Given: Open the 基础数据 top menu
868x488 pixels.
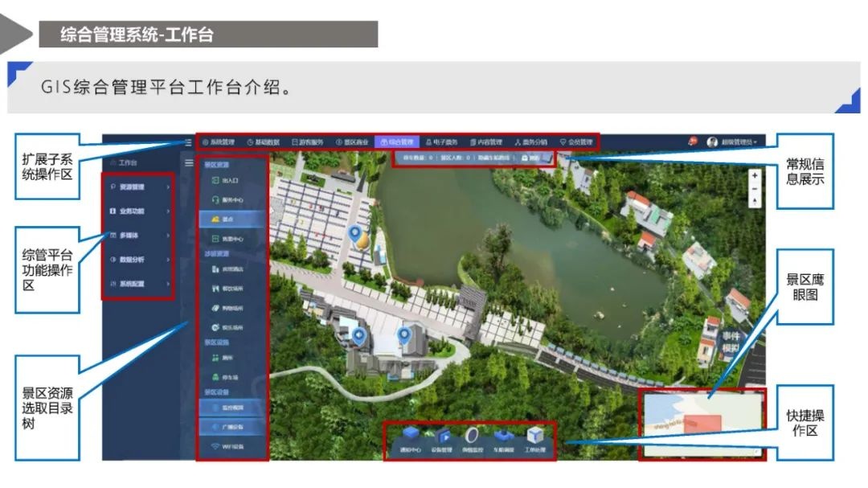Looking at the screenshot, I should tap(264, 142).
